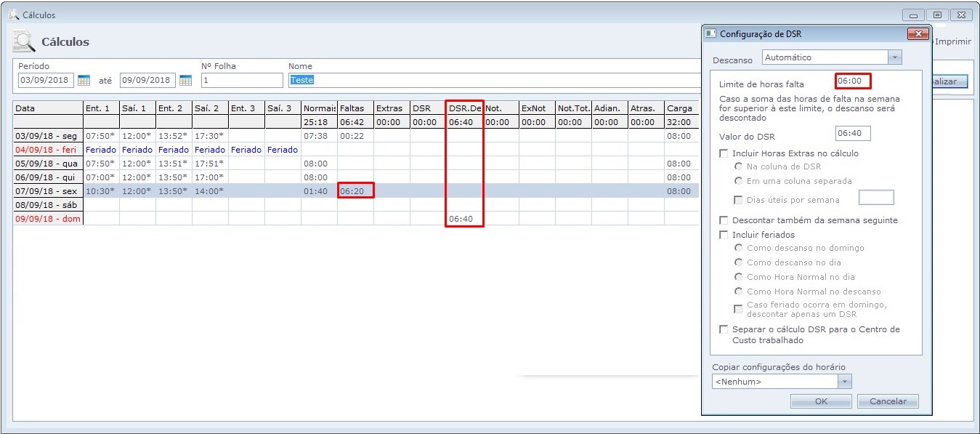Image resolution: width=980 pixels, height=434 pixels.
Task: Expand the Descanso dropdown
Action: coord(894,57)
